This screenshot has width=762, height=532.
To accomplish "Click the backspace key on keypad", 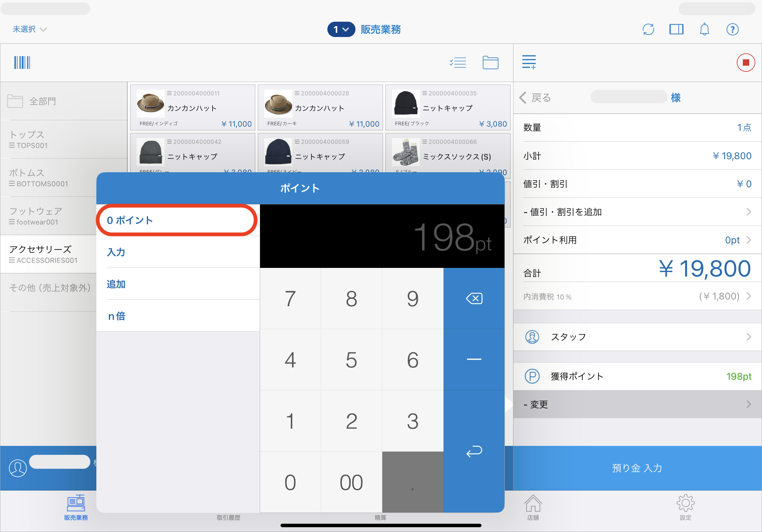I will 474,298.
